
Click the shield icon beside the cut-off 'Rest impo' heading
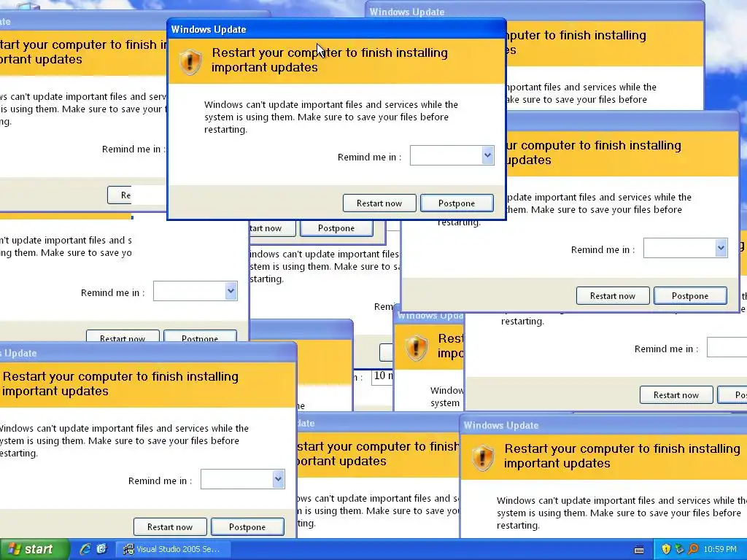(x=416, y=347)
